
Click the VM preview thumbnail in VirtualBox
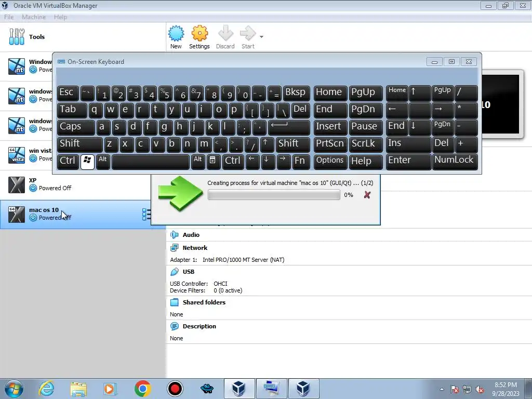pyautogui.click(x=502, y=104)
